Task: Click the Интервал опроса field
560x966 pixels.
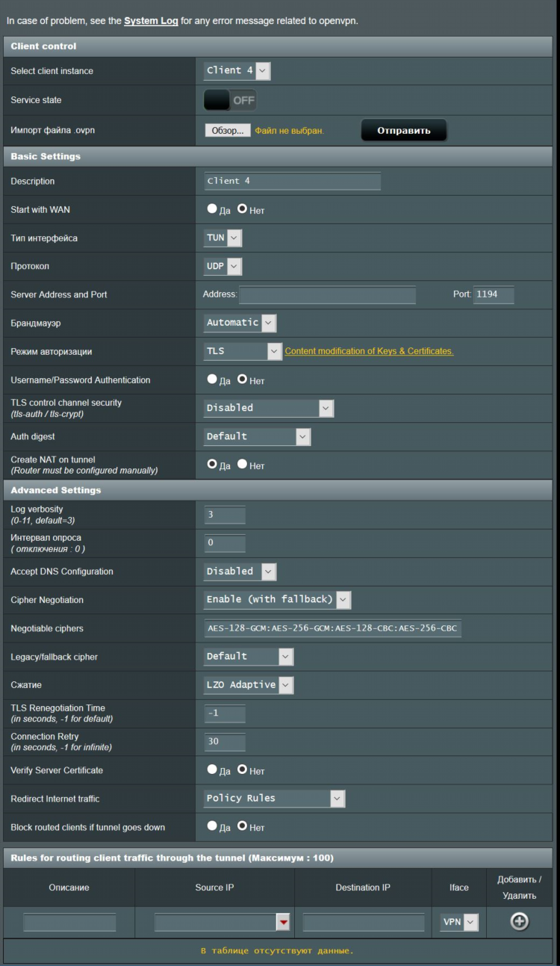Action: (x=225, y=543)
